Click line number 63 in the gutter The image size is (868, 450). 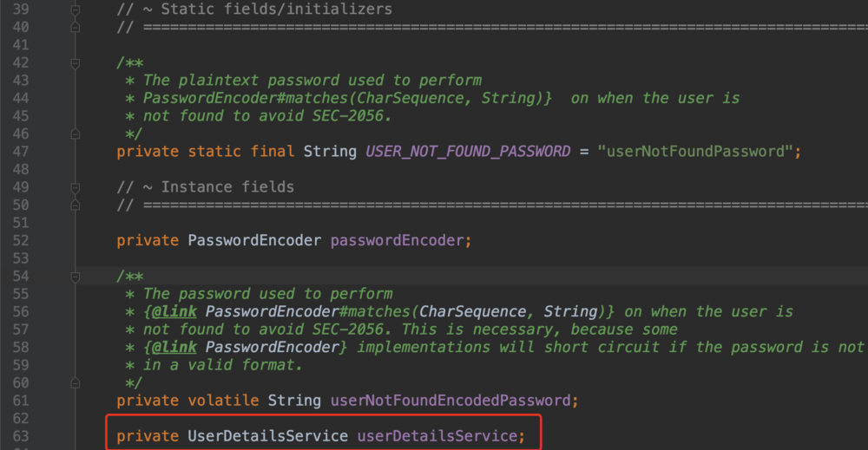pos(20,436)
